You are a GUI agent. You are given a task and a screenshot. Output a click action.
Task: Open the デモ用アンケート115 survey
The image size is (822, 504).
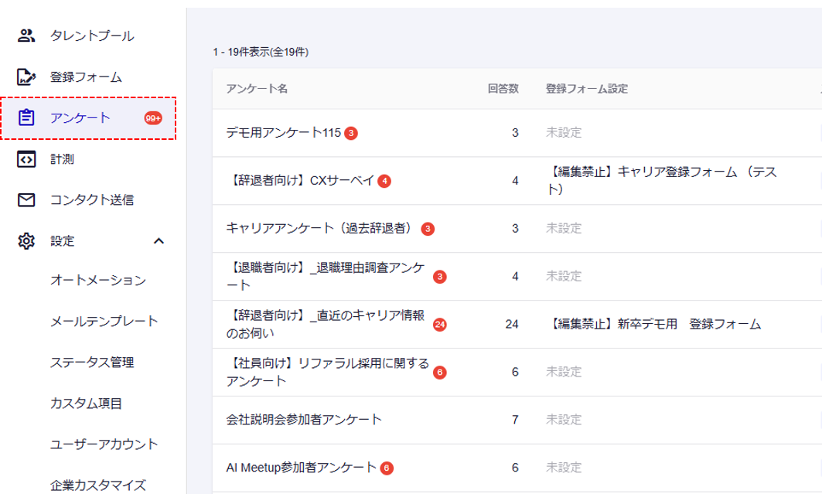283,132
